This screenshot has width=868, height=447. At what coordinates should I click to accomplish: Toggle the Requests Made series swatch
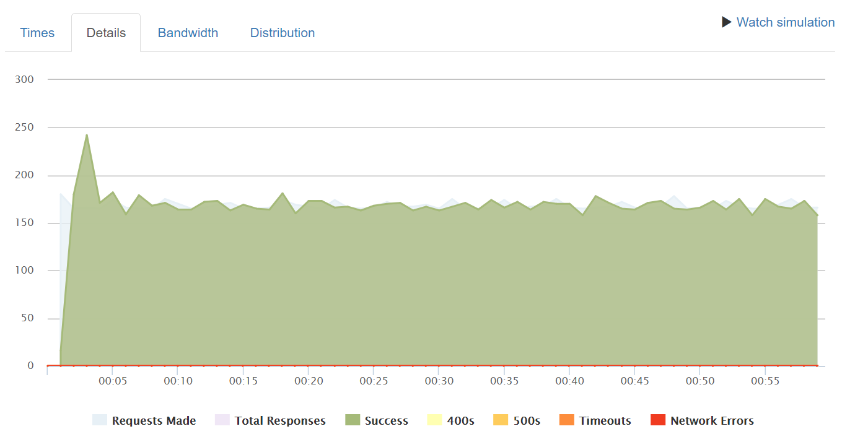tap(100, 420)
